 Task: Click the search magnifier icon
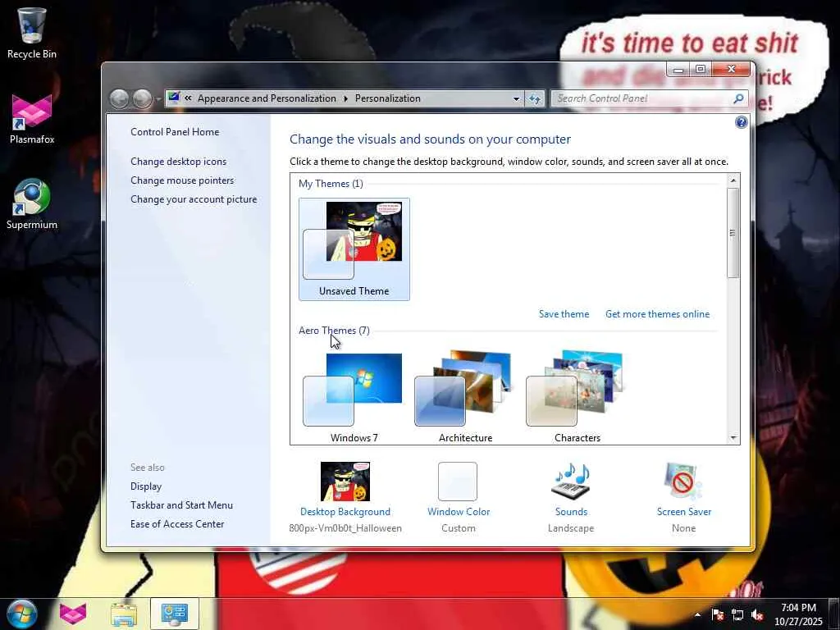coord(739,98)
